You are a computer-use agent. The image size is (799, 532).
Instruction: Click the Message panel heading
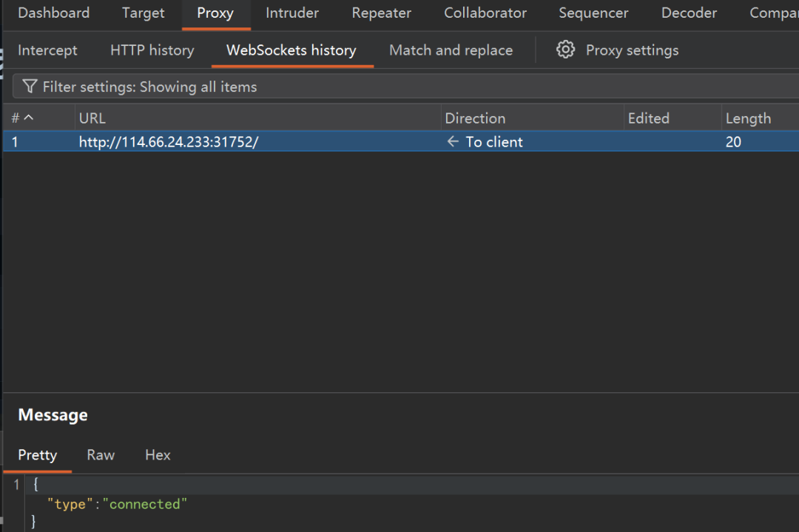tap(53, 415)
